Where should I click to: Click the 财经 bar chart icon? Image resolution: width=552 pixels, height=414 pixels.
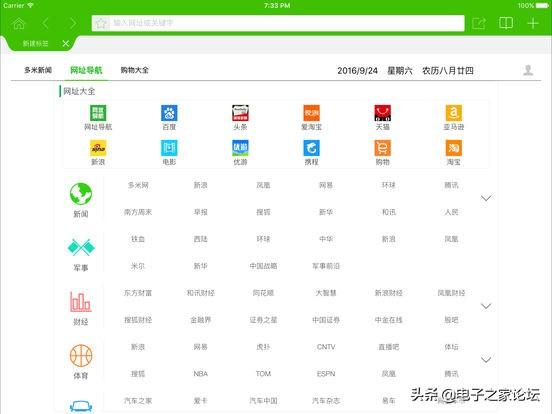81,302
